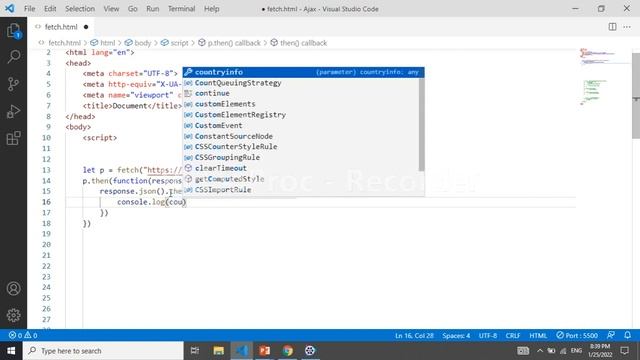This screenshot has height=360, width=640.
Task: Change language mode via HTML status item
Action: pyautogui.click(x=538, y=336)
